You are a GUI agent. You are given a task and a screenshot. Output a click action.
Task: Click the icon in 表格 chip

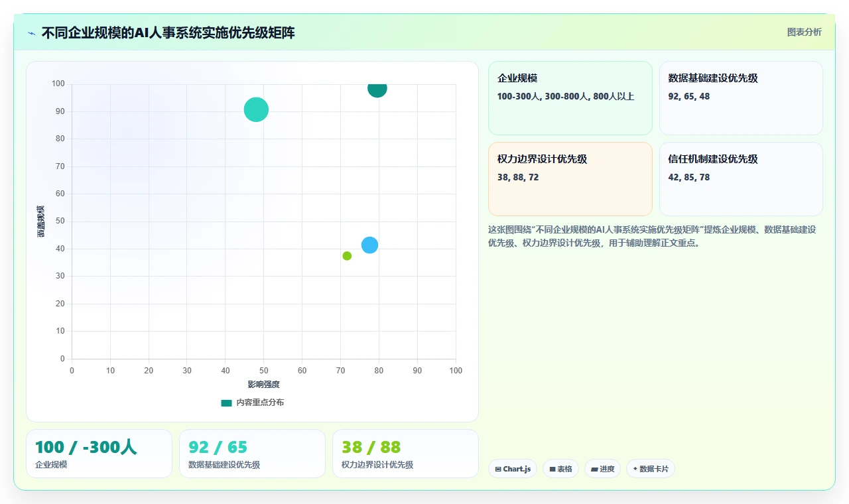point(553,469)
